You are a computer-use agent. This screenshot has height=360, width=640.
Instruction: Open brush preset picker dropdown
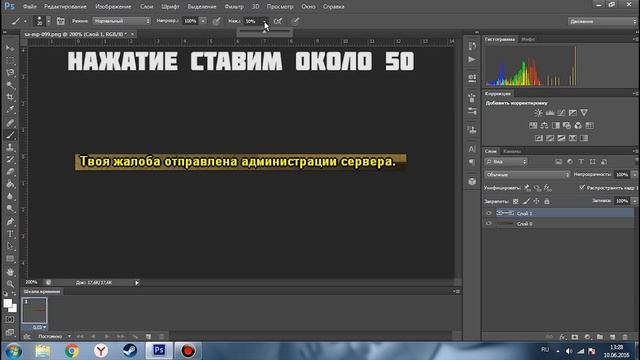pos(49,21)
